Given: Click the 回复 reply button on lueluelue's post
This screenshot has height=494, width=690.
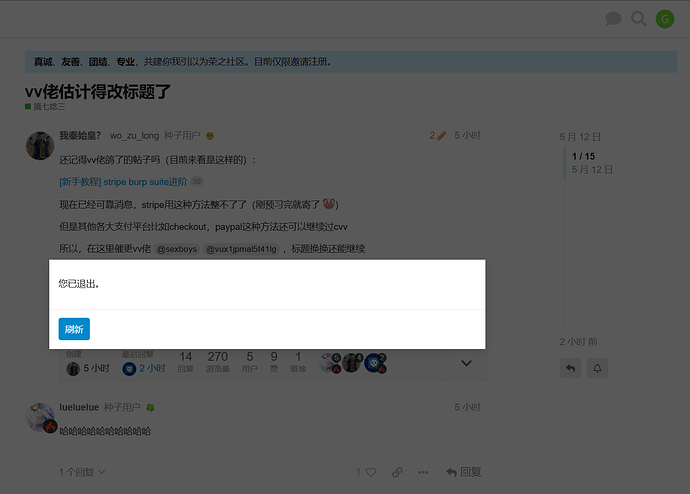Looking at the screenshot, I should click(463, 472).
